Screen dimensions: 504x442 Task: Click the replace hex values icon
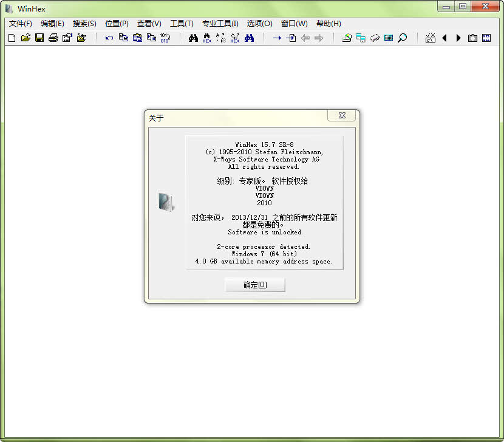click(x=235, y=38)
